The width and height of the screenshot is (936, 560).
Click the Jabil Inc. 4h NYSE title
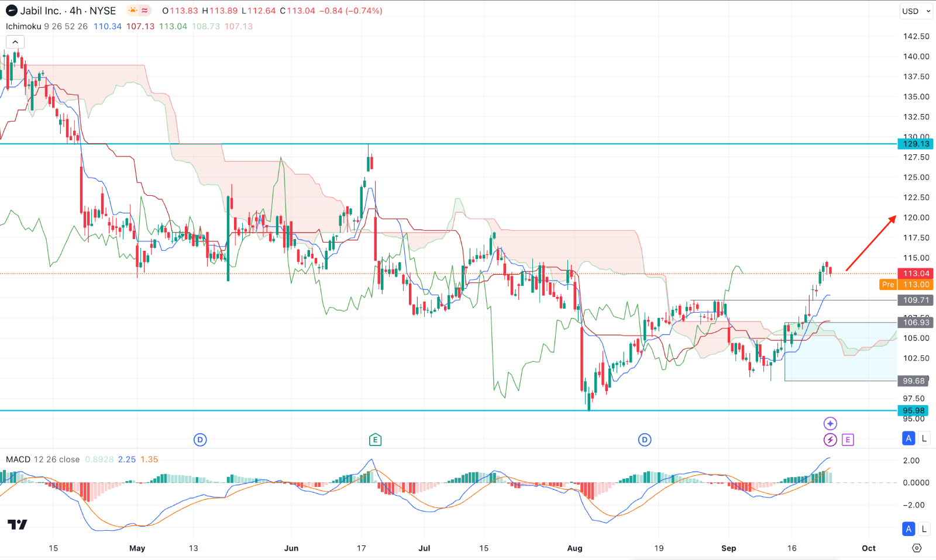tap(68, 11)
